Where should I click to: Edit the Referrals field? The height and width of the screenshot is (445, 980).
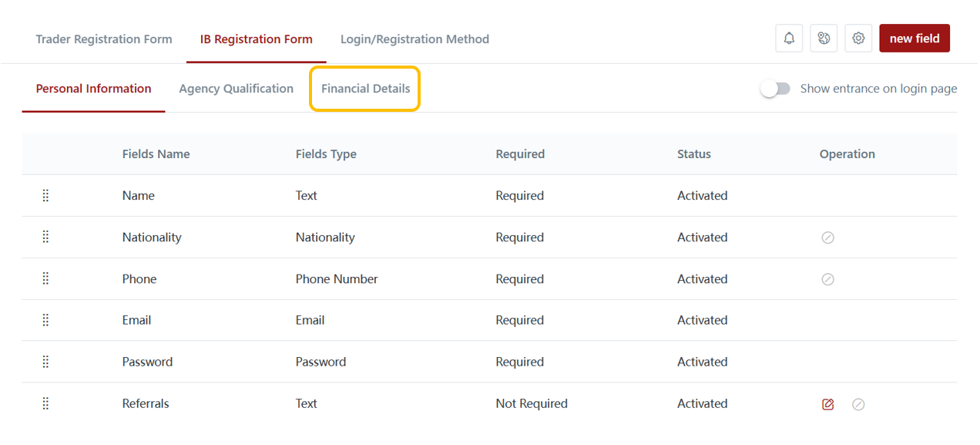pyautogui.click(x=828, y=404)
